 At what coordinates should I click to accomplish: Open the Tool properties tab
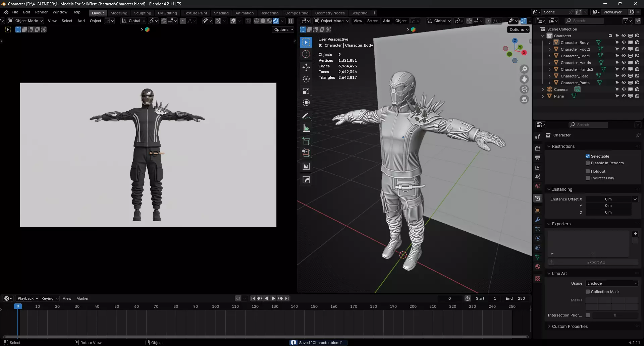click(x=538, y=136)
